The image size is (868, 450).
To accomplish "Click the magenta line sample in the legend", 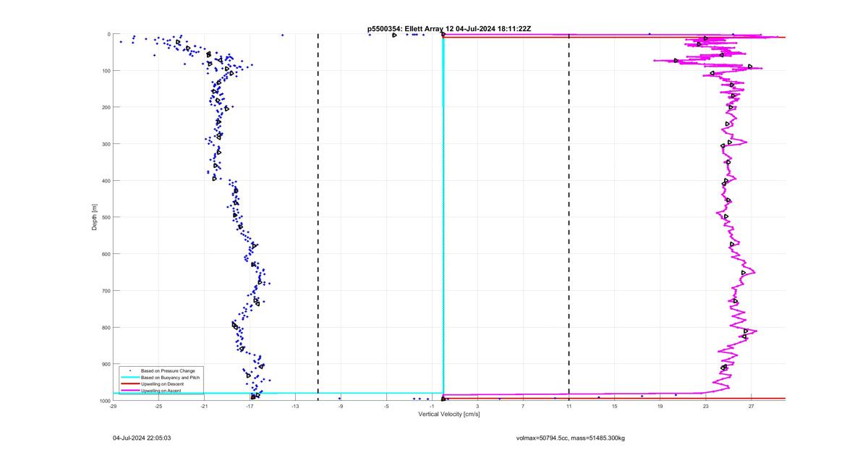I will (x=129, y=391).
